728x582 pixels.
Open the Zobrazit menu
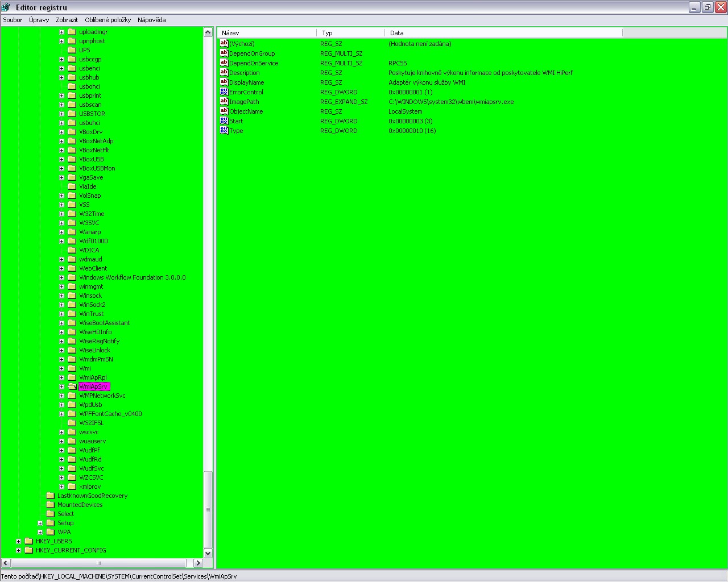pos(67,20)
